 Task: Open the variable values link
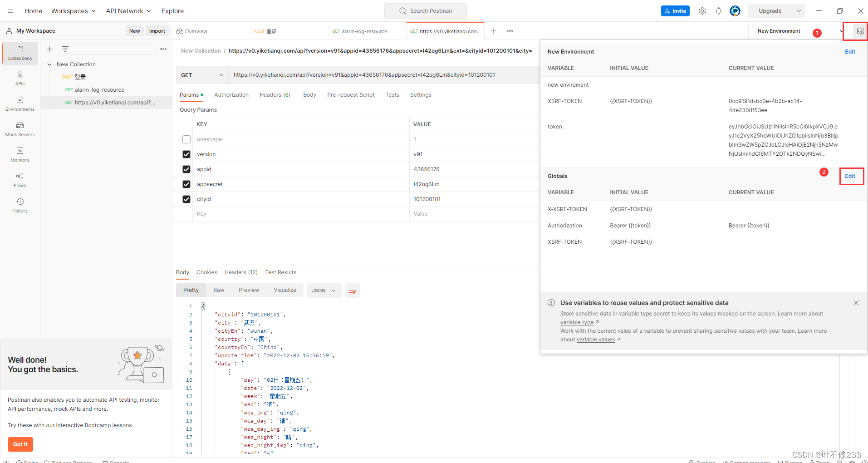[x=596, y=340]
